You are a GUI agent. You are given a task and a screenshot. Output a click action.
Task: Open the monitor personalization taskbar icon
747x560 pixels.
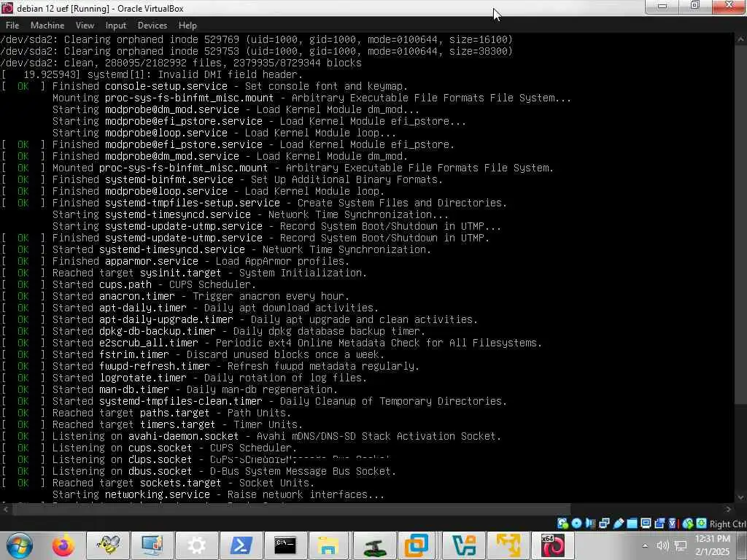click(x=152, y=545)
